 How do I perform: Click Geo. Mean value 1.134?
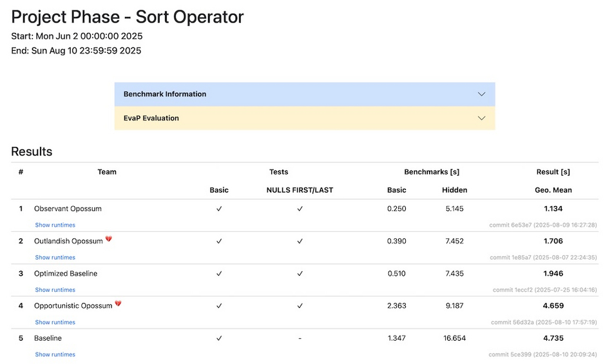click(553, 209)
